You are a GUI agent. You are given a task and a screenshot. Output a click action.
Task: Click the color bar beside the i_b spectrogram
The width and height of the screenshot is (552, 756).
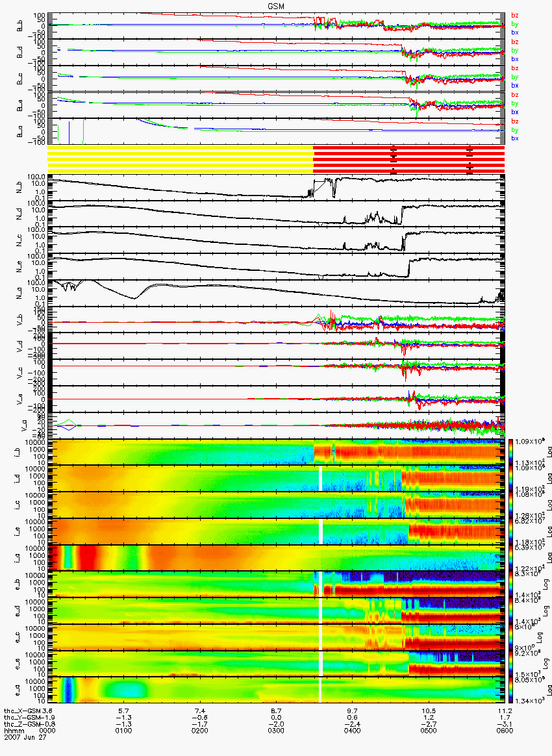[x=511, y=452]
